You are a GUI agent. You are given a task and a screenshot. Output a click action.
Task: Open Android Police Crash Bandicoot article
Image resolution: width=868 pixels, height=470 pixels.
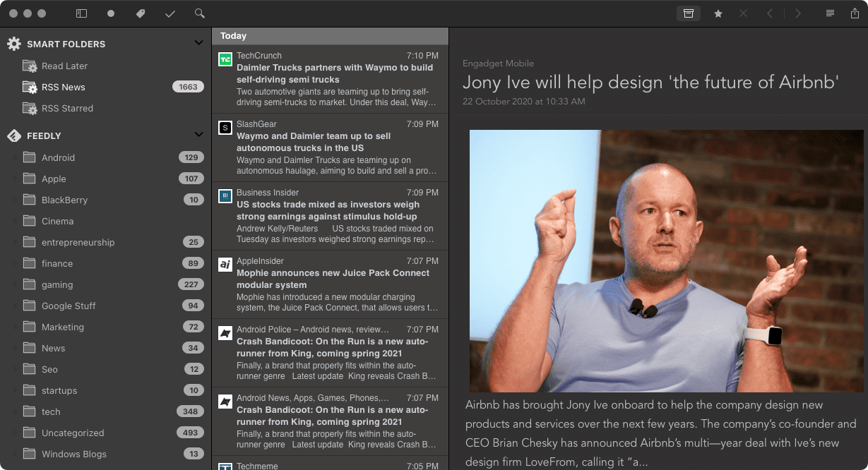330,353
